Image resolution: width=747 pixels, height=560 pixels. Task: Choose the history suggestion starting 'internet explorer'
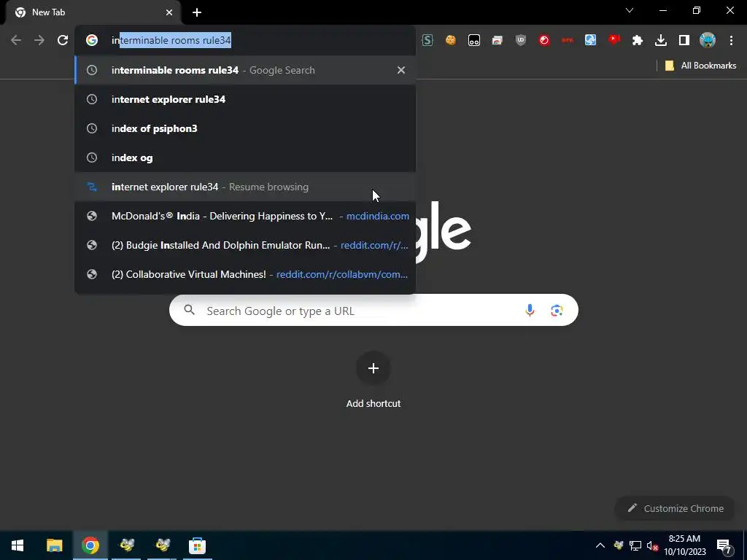tap(245, 99)
